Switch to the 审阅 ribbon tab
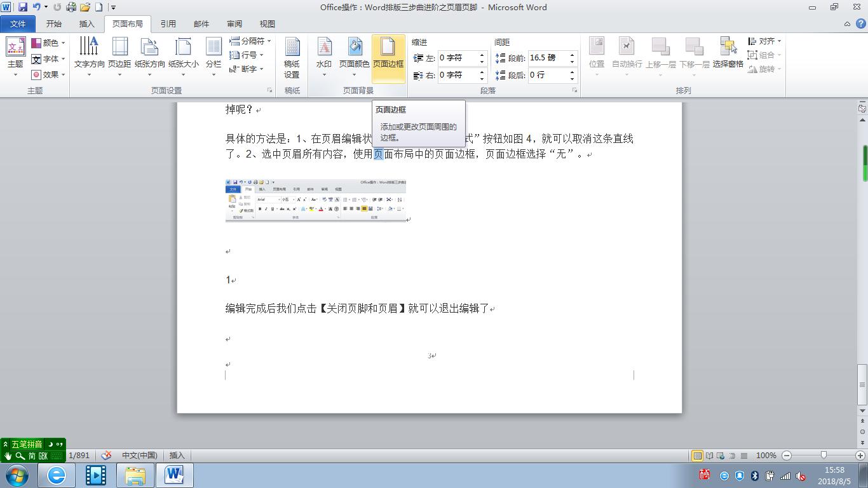This screenshot has height=488, width=868. (x=234, y=24)
